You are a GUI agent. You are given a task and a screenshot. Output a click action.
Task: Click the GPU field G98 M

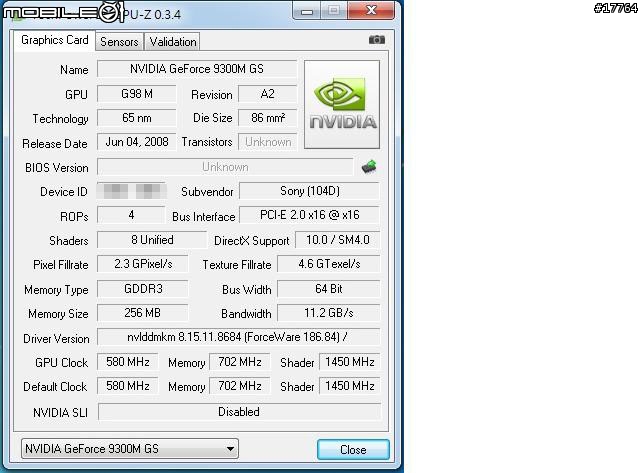click(137, 94)
